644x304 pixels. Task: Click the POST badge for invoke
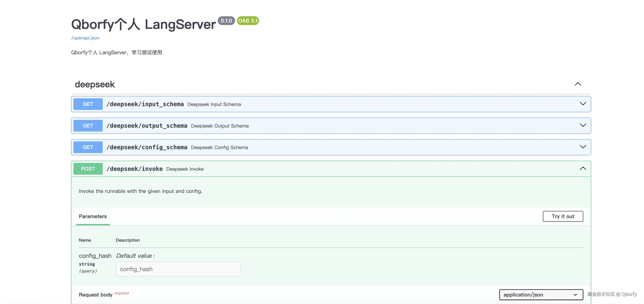tap(88, 169)
